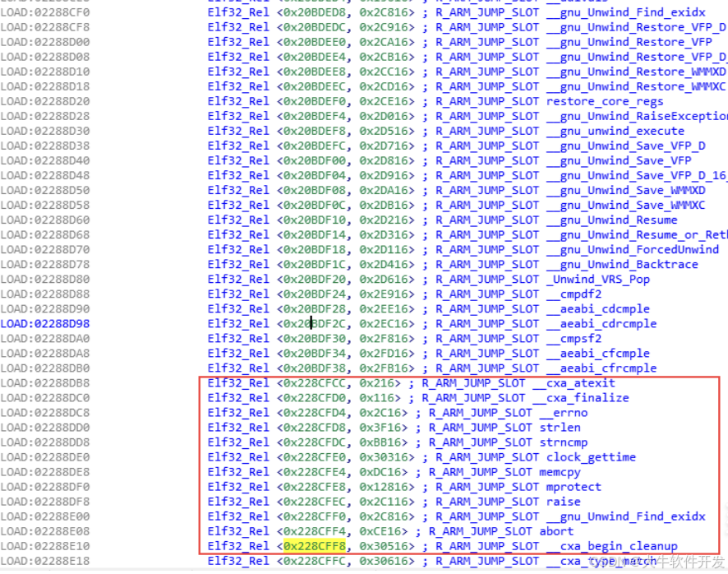Click symbol __gnu_Unwind_Save_WMMXD
Image resolution: width=728 pixels, height=574 pixels.
[625, 190]
